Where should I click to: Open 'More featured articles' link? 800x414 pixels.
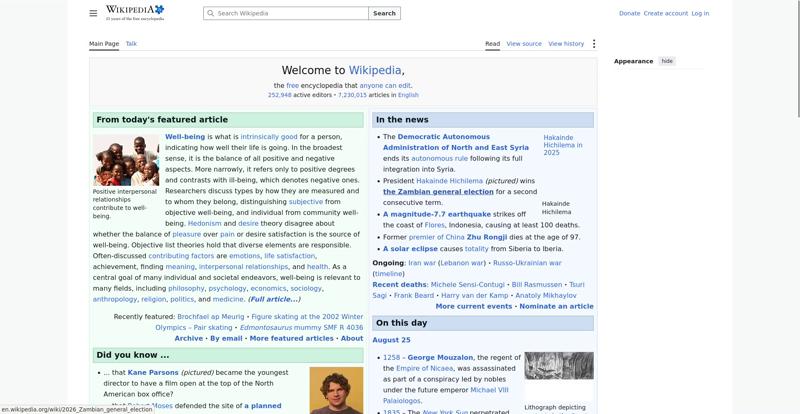point(291,338)
